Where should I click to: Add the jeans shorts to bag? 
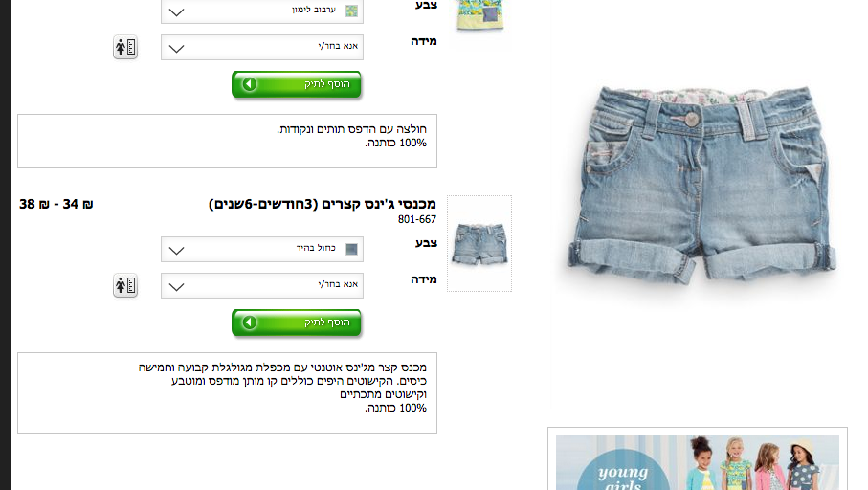297,323
